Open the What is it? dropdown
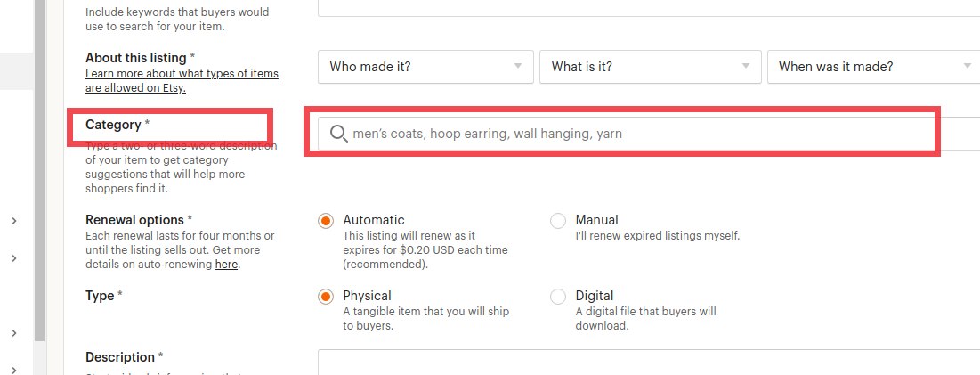Screen dimensions: 980x375 651,67
